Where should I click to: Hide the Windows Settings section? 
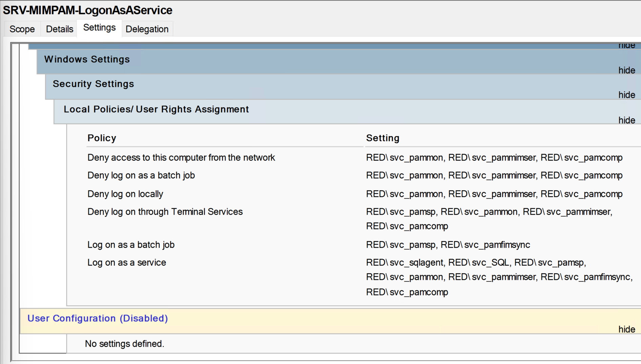(626, 70)
